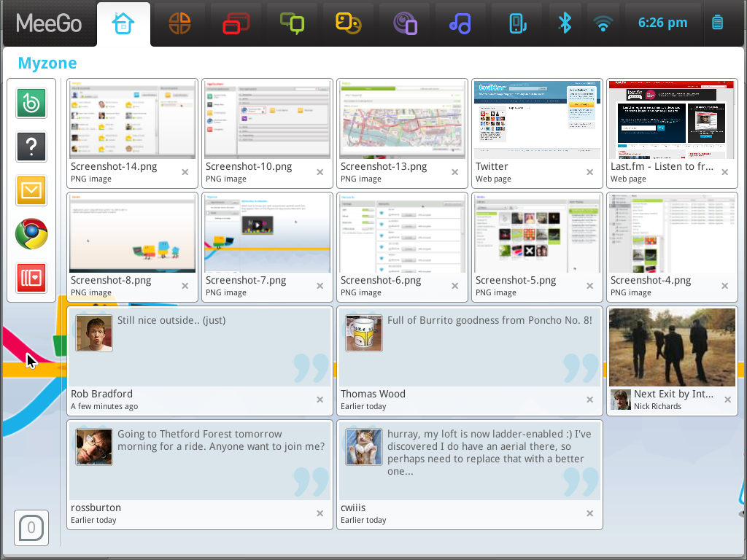747x560 pixels.
Task: Open the Zones panel from the toolbar
Action: [179, 23]
